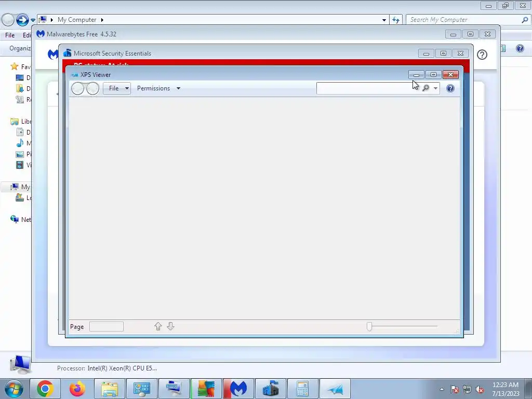Click the Organize toolbar button in Explorer
Screen dimensions: 532x399
20,48
